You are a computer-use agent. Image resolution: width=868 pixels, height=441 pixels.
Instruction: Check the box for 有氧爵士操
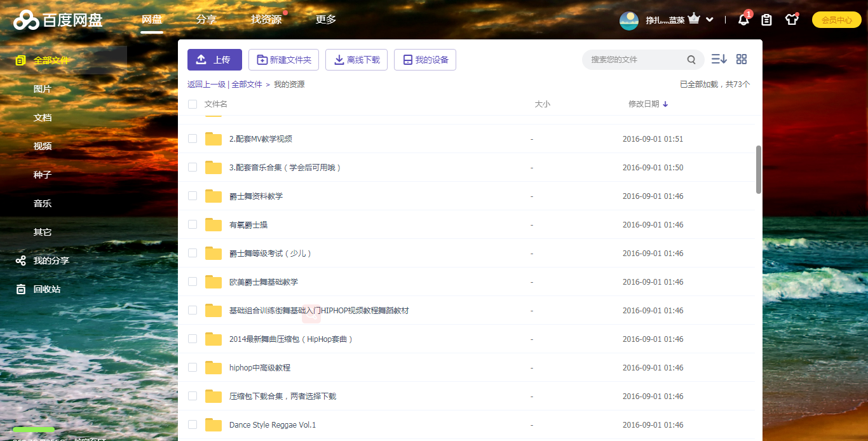point(193,224)
